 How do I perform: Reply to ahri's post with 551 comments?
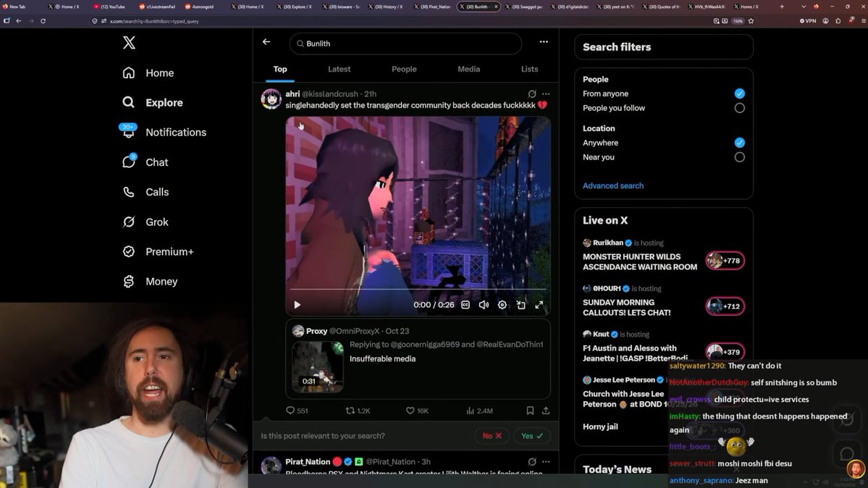pyautogui.click(x=297, y=411)
